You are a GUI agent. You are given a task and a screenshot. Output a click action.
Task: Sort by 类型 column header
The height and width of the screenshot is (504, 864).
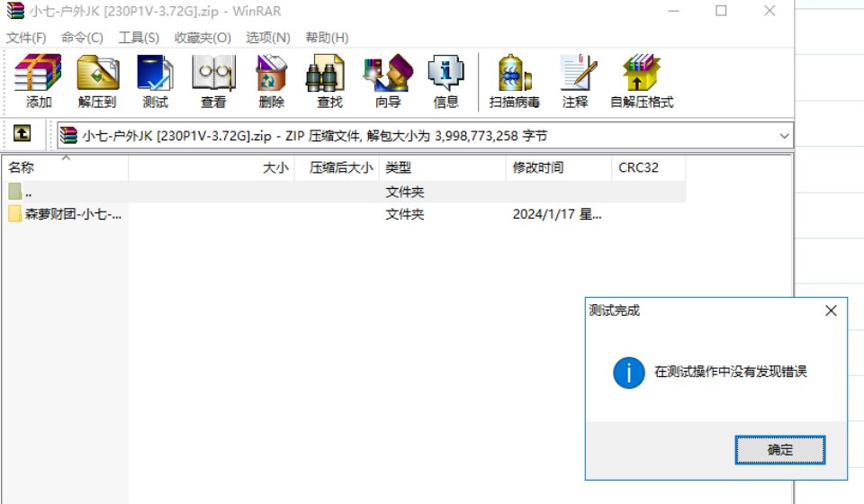[443, 167]
